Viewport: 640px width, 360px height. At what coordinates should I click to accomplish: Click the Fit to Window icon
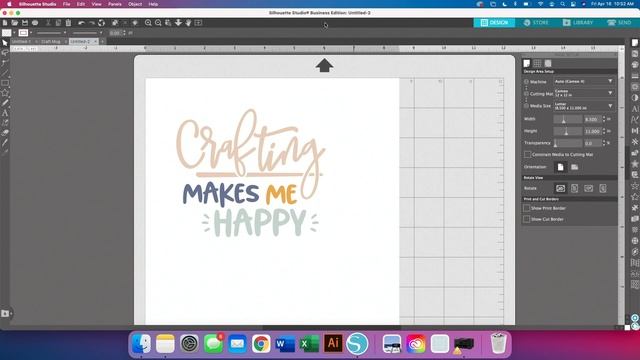tap(198, 23)
